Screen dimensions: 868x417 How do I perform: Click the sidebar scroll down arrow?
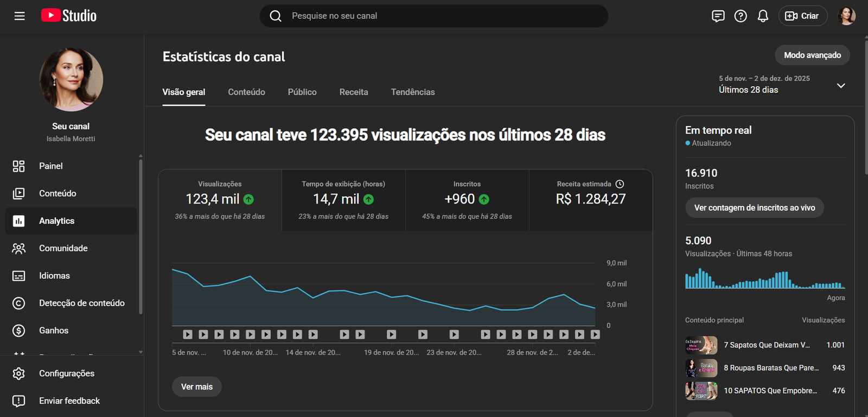[x=141, y=352]
